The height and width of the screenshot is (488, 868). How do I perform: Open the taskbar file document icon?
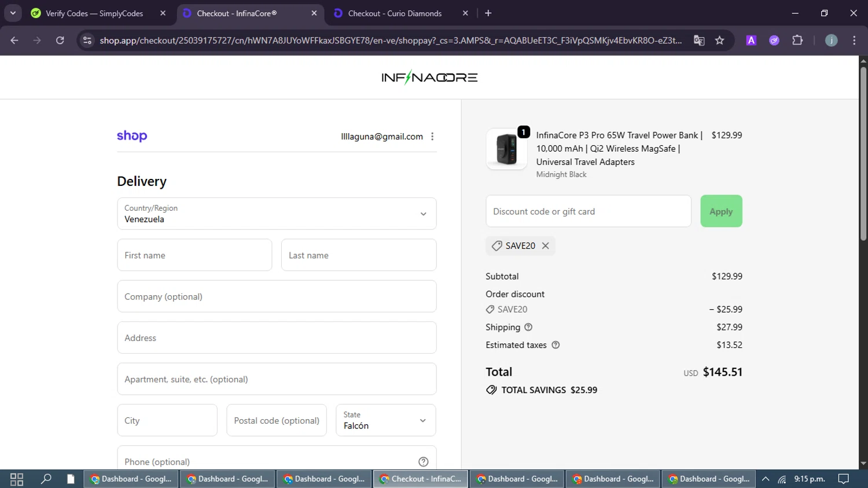click(71, 479)
